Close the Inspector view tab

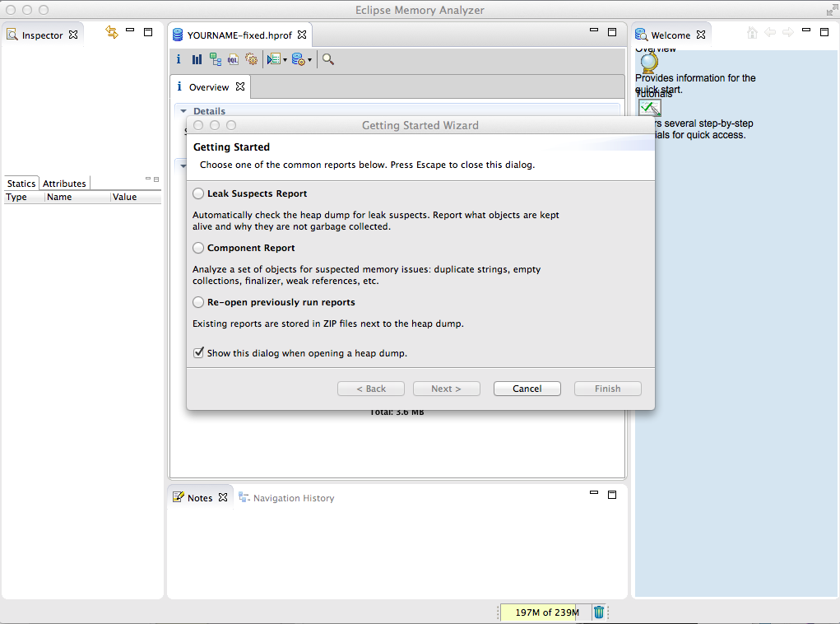coord(73,35)
